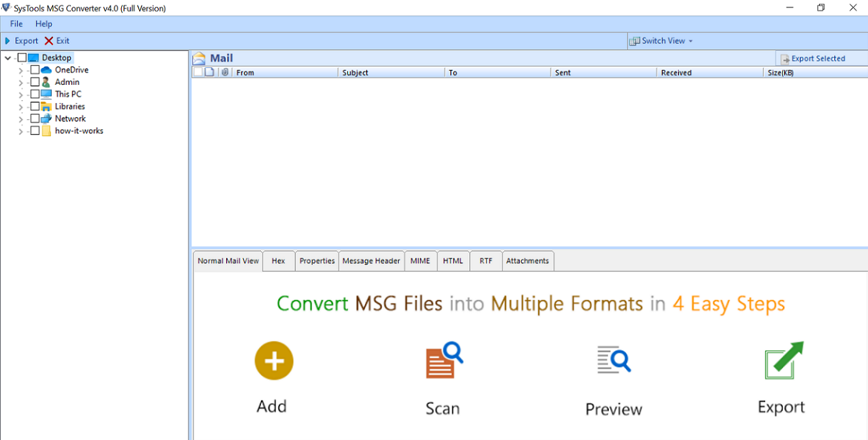
Task: Open the Switch View dropdown
Action: (689, 41)
